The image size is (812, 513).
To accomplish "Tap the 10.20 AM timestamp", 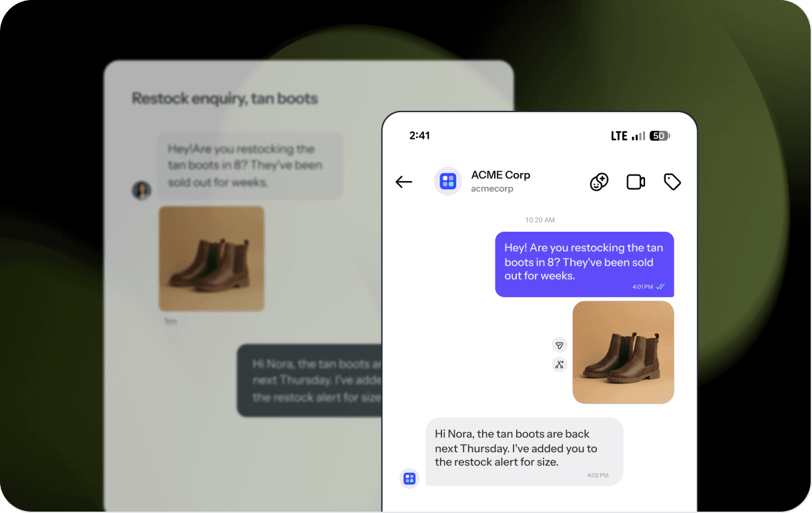I will (x=540, y=220).
